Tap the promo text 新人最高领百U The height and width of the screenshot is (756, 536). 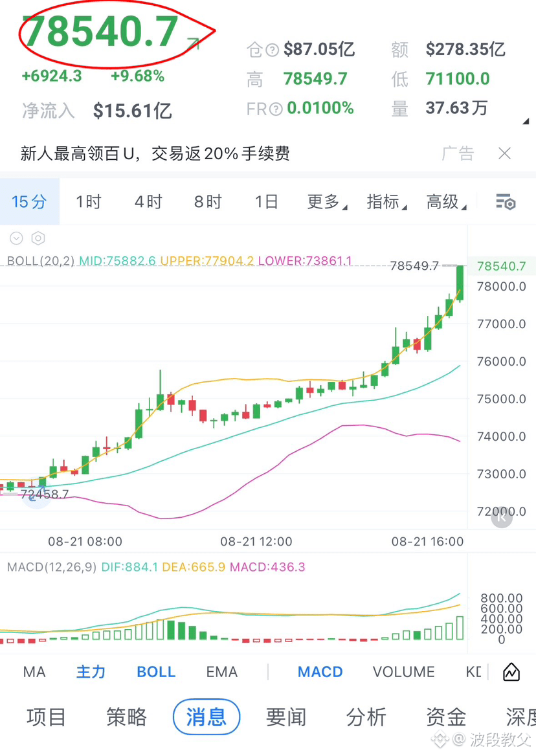[77, 154]
